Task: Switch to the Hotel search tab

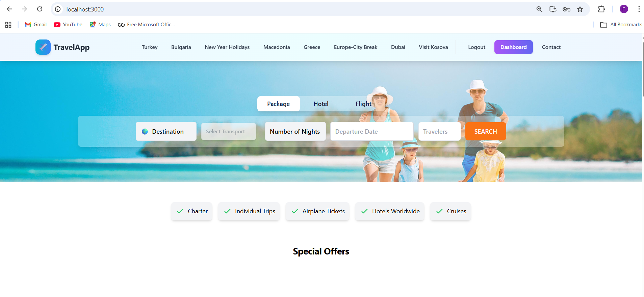Action: (321, 104)
